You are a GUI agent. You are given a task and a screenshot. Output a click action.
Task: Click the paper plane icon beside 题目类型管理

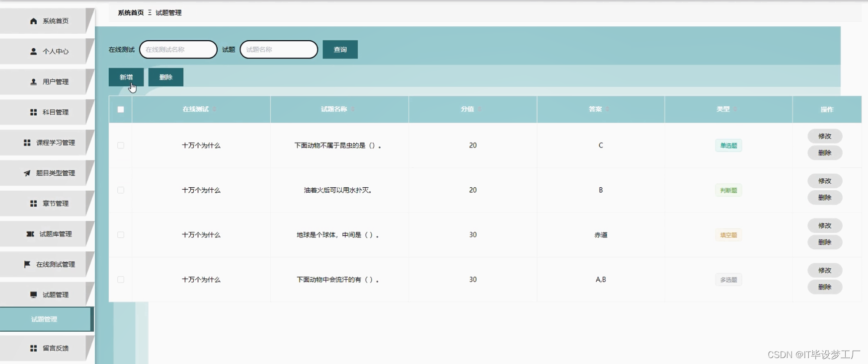click(x=27, y=173)
